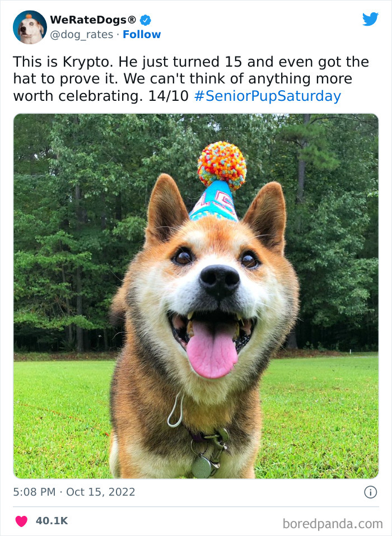This screenshot has height=536, width=392.
Task: Like the tweet with the heart icon
Action: [21, 521]
